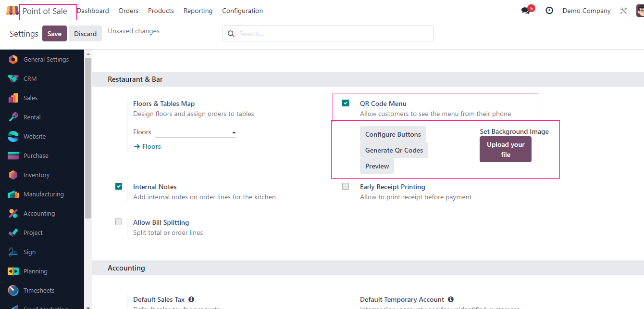Click the Accounting sidebar icon
The image size is (644, 309).
(x=13, y=214)
